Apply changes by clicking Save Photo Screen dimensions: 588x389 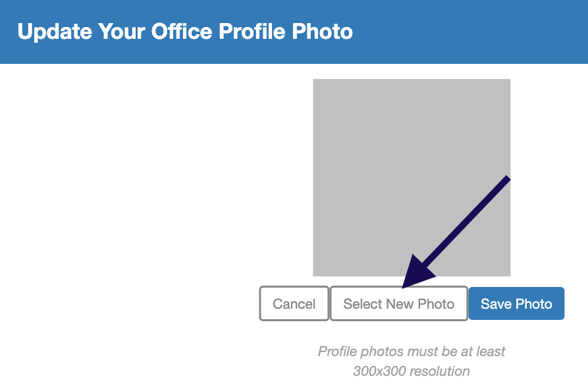pos(516,303)
